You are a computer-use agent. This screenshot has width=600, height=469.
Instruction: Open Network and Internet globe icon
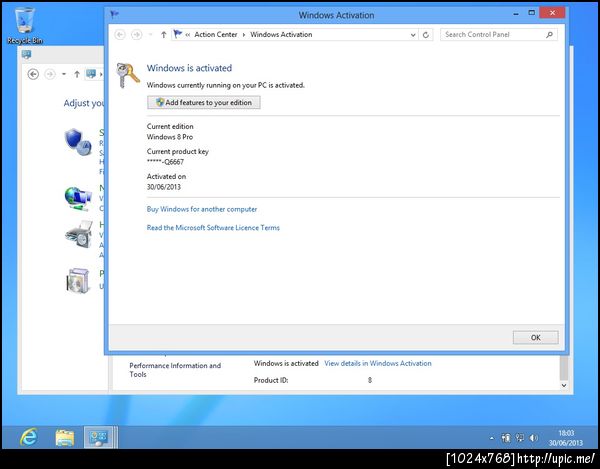click(x=78, y=199)
